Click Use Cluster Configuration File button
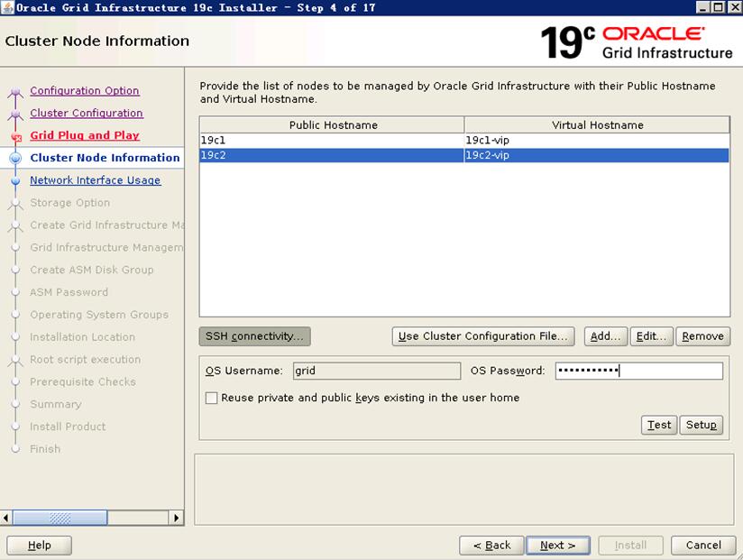Viewport: 743px width, 560px height. click(x=482, y=336)
